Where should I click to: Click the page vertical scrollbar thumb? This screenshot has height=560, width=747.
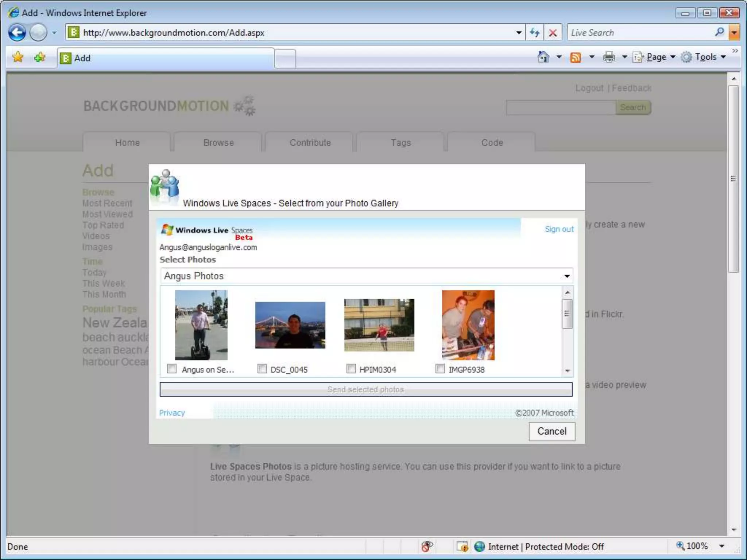pyautogui.click(x=734, y=179)
